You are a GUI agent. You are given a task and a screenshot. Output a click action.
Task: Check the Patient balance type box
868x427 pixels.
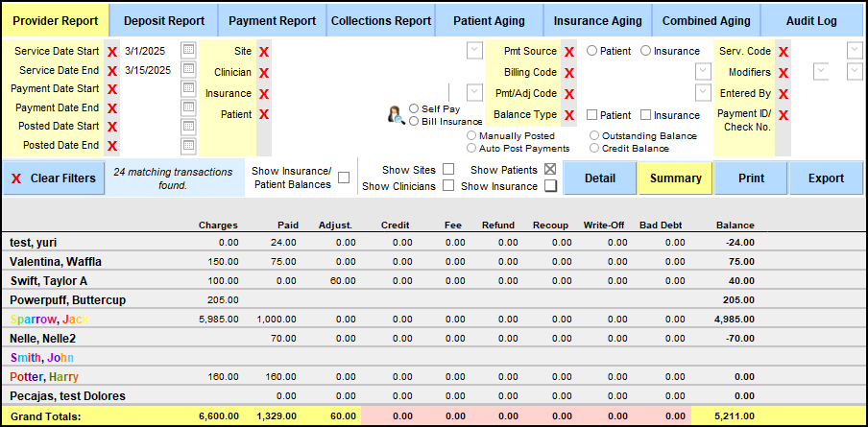(x=591, y=115)
